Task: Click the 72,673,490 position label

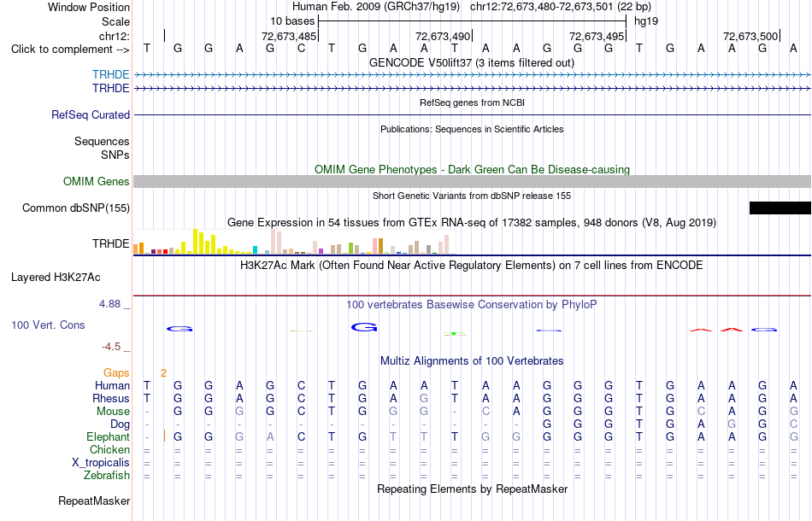Action: point(443,36)
